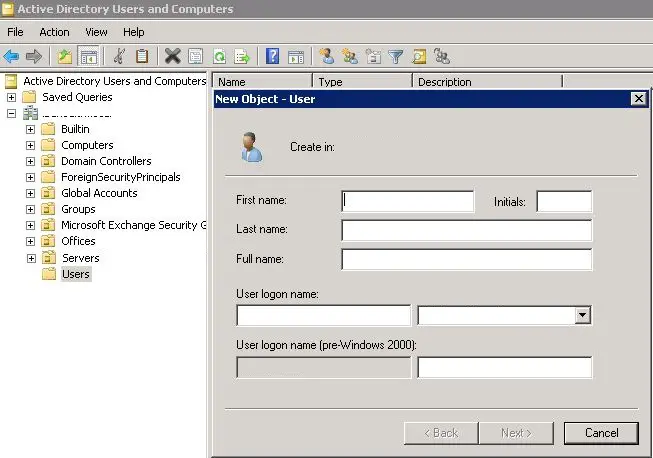Toggle the Show/Hide Console Tree icon
The height and width of the screenshot is (458, 653).
click(x=88, y=56)
